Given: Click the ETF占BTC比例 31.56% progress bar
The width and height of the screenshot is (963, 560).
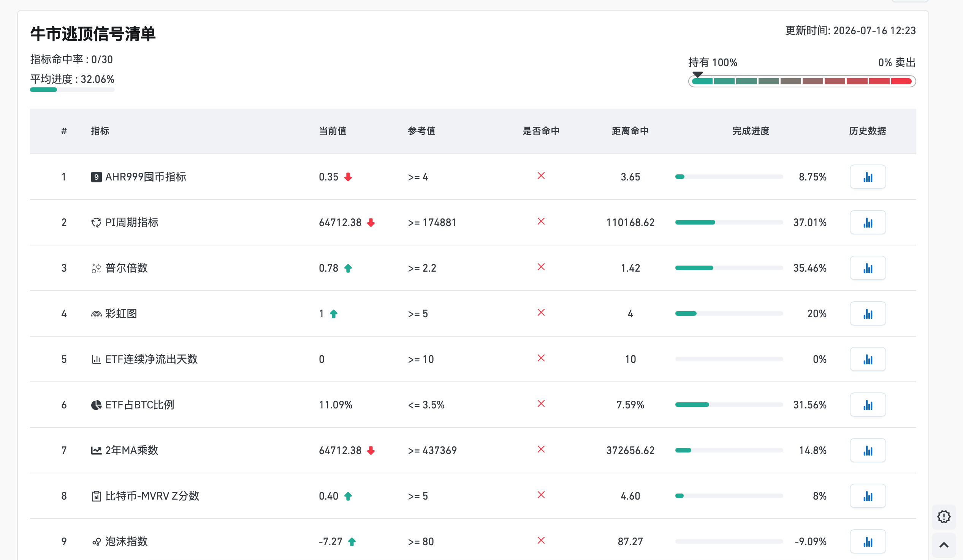Looking at the screenshot, I should click(729, 405).
